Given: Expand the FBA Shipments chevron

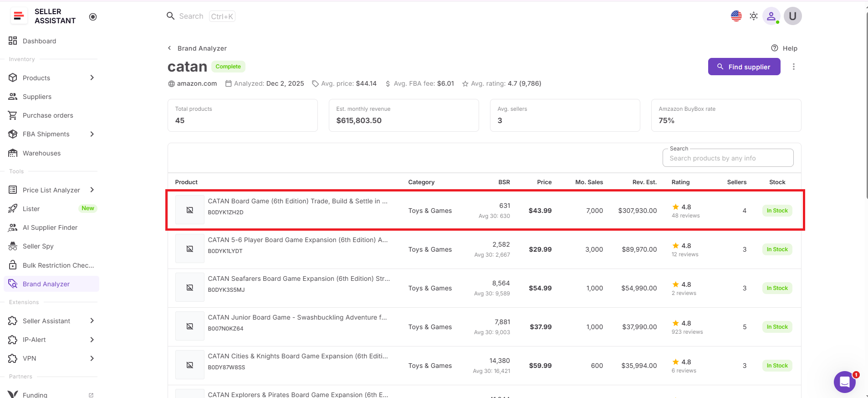Looking at the screenshot, I should coord(92,134).
